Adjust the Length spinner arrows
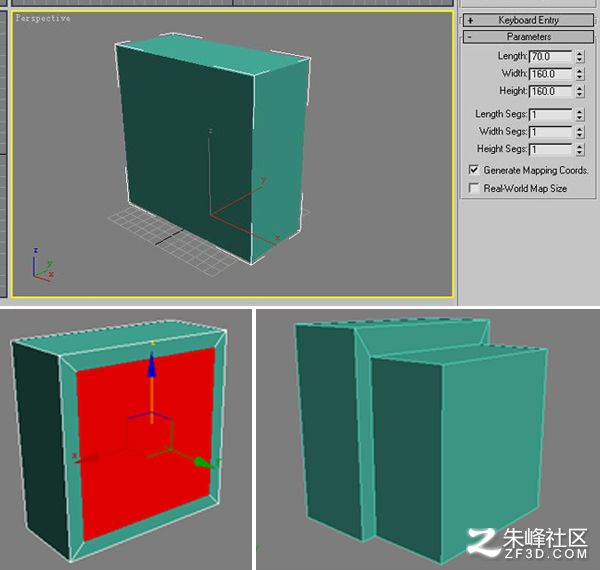Image resolution: width=600 pixels, height=570 pixels. click(x=580, y=57)
